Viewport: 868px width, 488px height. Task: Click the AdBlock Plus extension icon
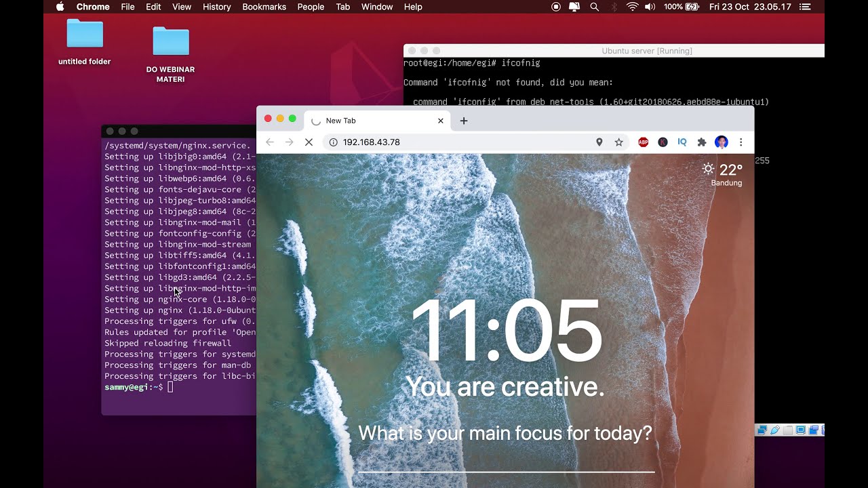[x=643, y=142]
